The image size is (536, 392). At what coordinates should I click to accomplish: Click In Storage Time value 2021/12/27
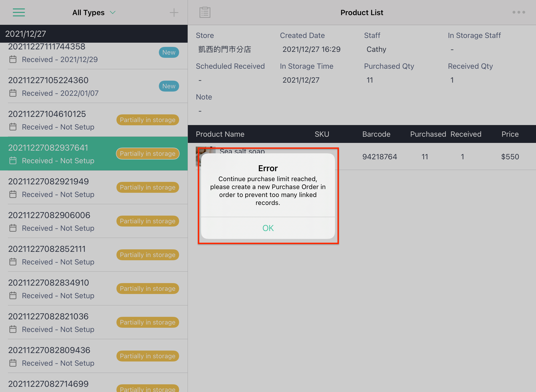(301, 80)
